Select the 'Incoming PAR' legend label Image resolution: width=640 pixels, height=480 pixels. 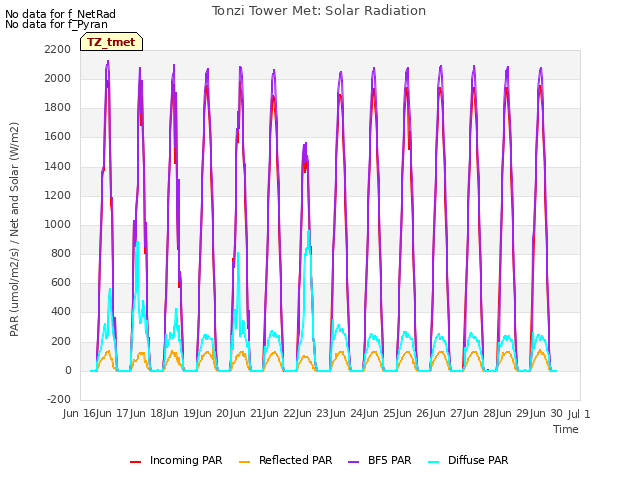(x=186, y=460)
